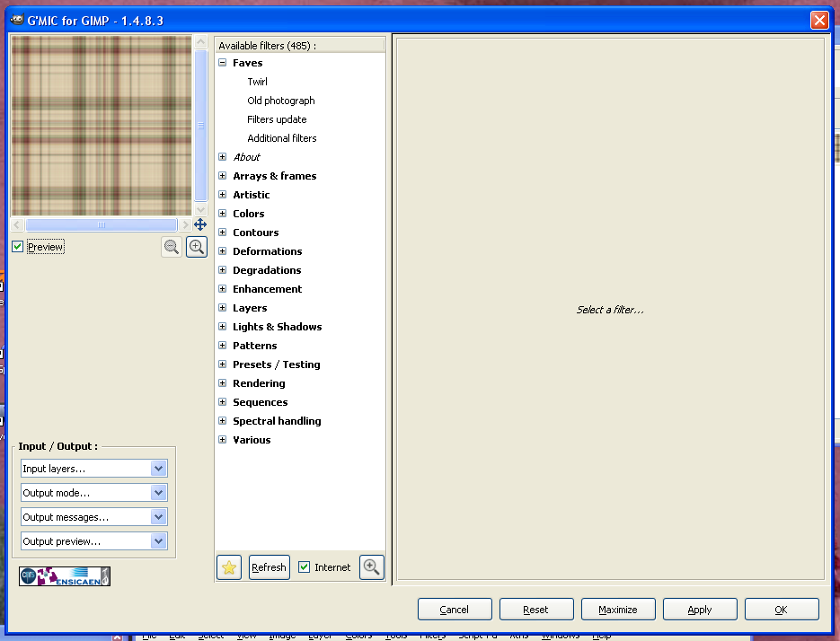Click the CNRS ENSICAEN logo banner
840x641 pixels.
click(65, 576)
